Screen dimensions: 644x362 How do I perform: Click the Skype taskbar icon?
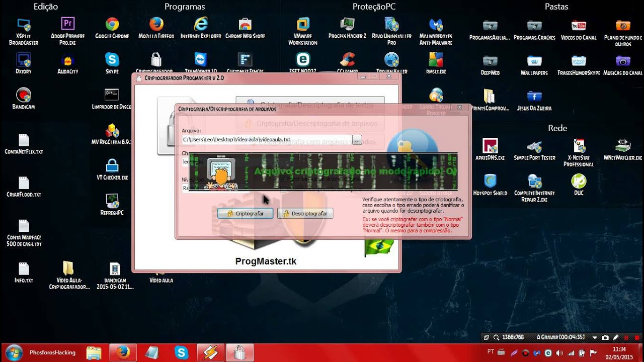coord(180,352)
